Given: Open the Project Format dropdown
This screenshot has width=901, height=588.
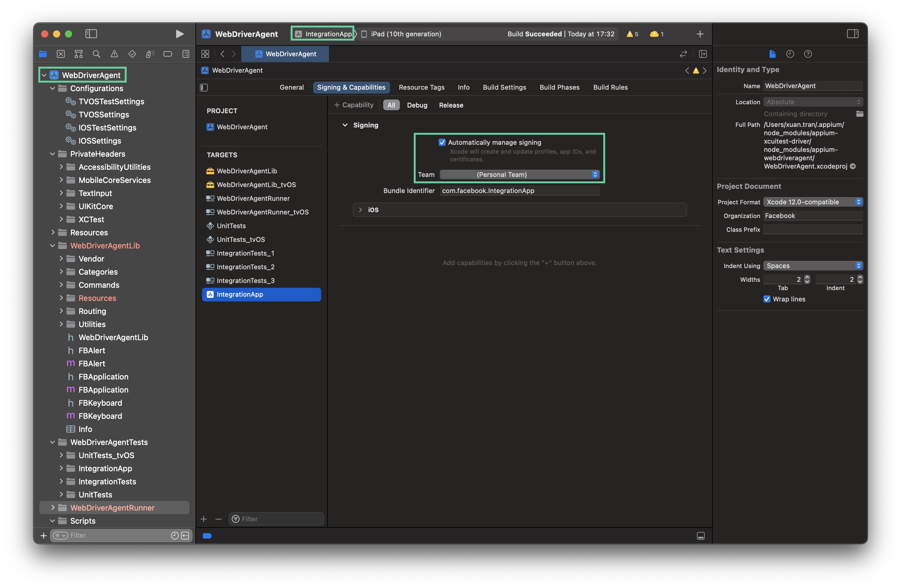Looking at the screenshot, I should (x=813, y=202).
